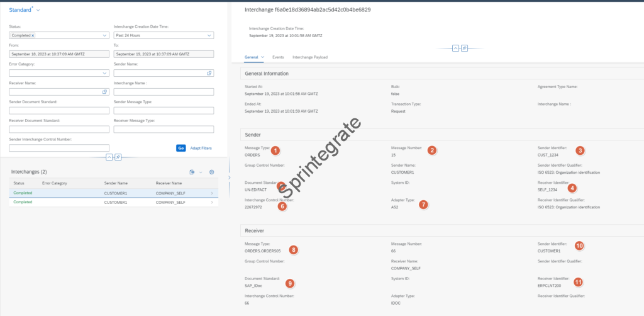
Task: Collapse the filter bar header
Action: coord(109,157)
